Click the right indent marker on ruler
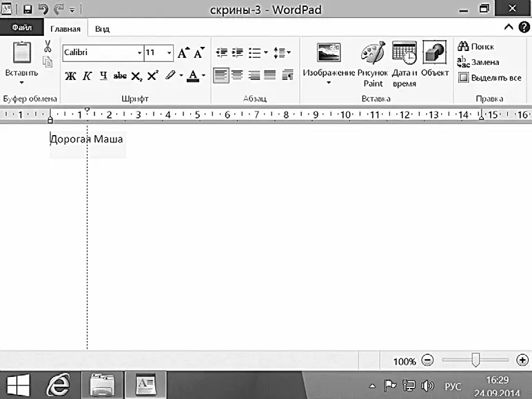Screen dimensions: 532x399 pos(481,118)
